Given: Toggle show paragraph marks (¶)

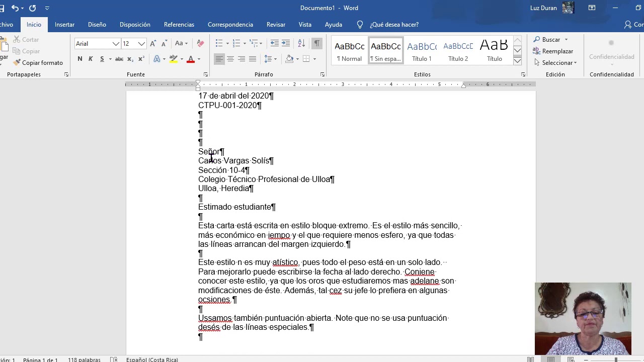Looking at the screenshot, I should (x=317, y=43).
